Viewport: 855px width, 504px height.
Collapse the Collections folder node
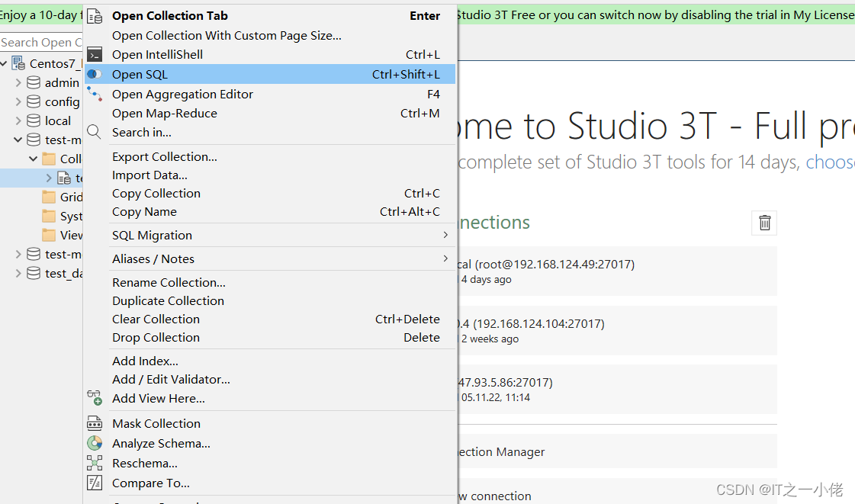34,159
